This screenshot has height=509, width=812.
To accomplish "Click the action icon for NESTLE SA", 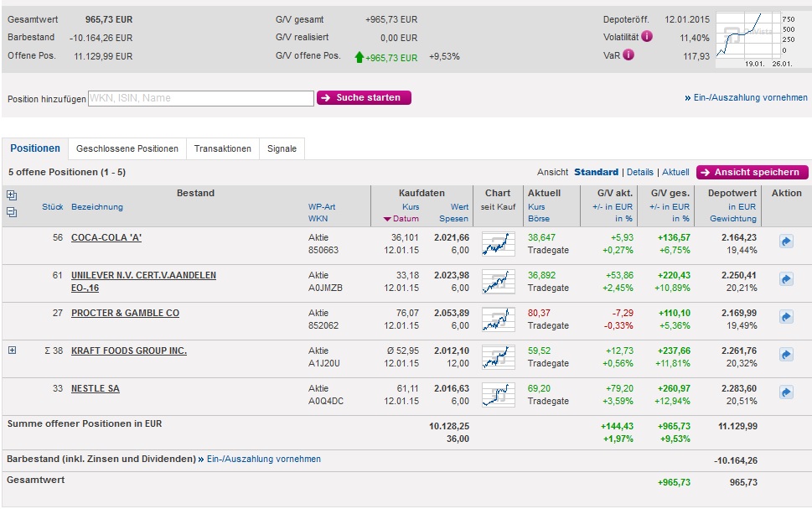I will click(x=785, y=392).
